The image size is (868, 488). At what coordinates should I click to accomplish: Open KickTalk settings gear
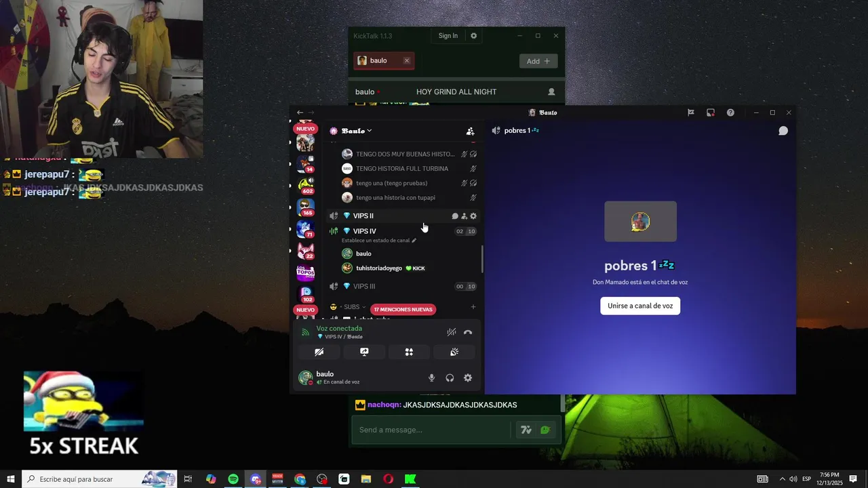[473, 36]
